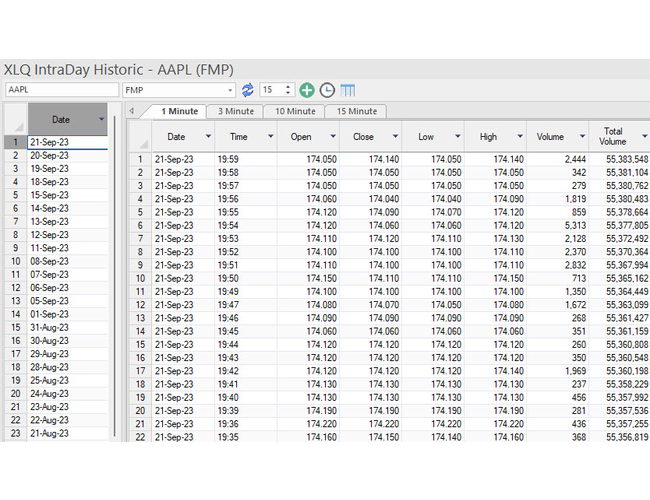Click the time cell 19:59

pos(246,159)
